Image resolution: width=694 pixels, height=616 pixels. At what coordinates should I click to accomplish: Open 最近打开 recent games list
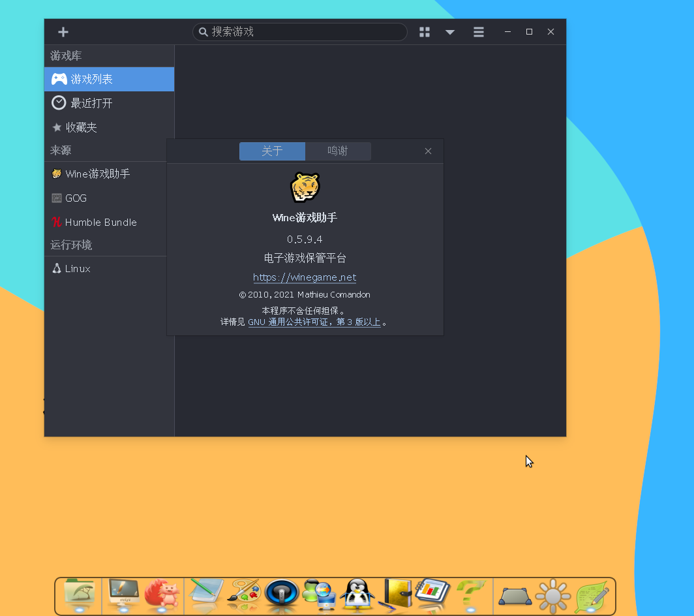[x=110, y=103]
